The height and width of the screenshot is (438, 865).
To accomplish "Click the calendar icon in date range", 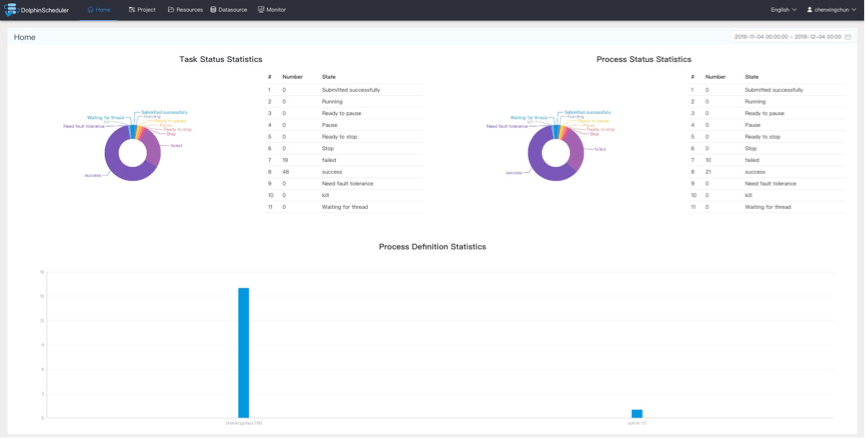I will coord(848,37).
